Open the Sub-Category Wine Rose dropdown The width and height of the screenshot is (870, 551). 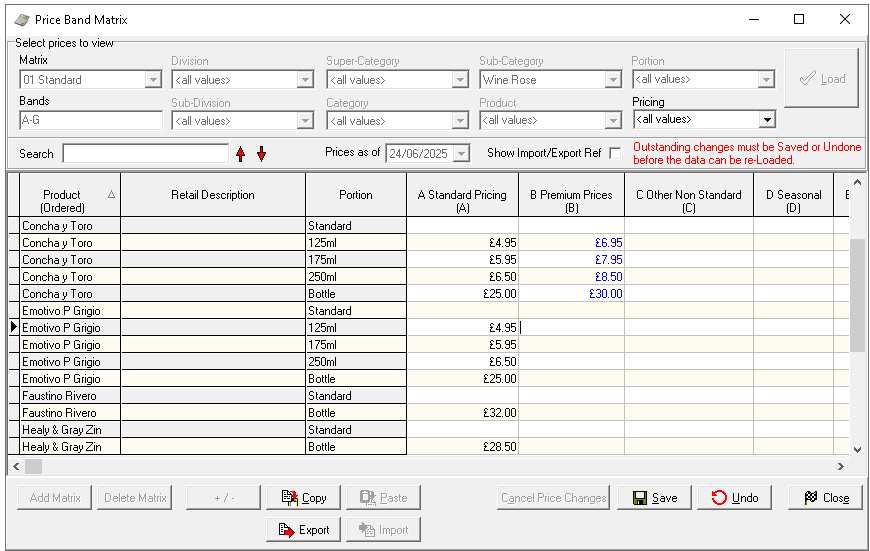[613, 80]
